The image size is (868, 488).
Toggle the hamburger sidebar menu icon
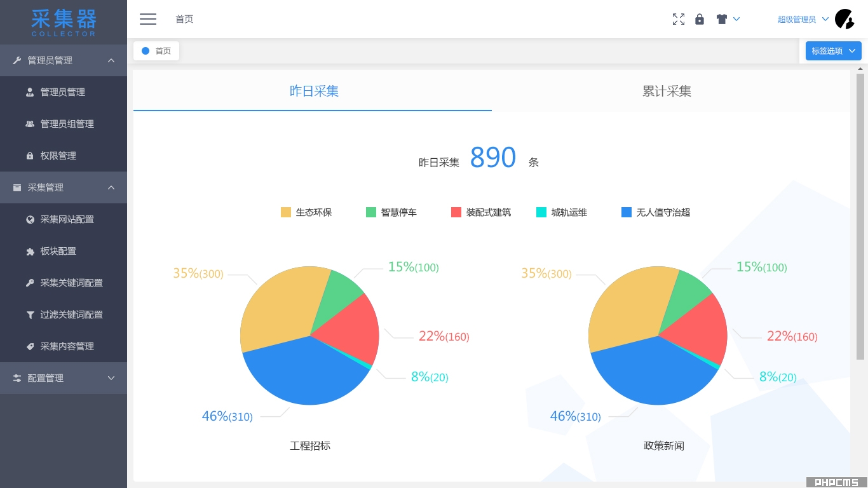tap(148, 19)
